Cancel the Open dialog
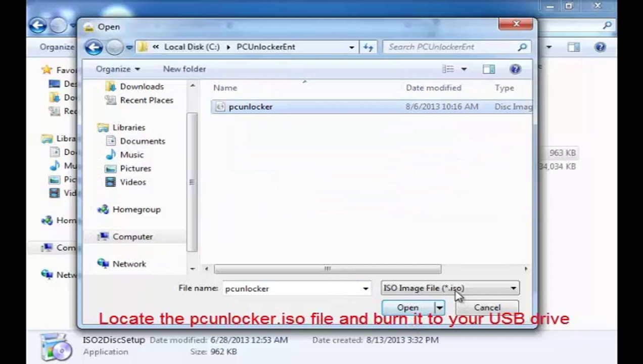This screenshot has width=643, height=364. 487,307
